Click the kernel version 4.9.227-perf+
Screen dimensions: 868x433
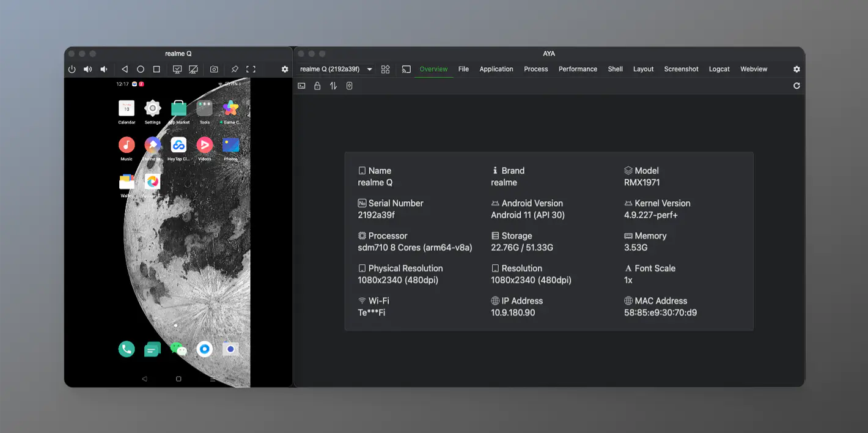(x=651, y=215)
